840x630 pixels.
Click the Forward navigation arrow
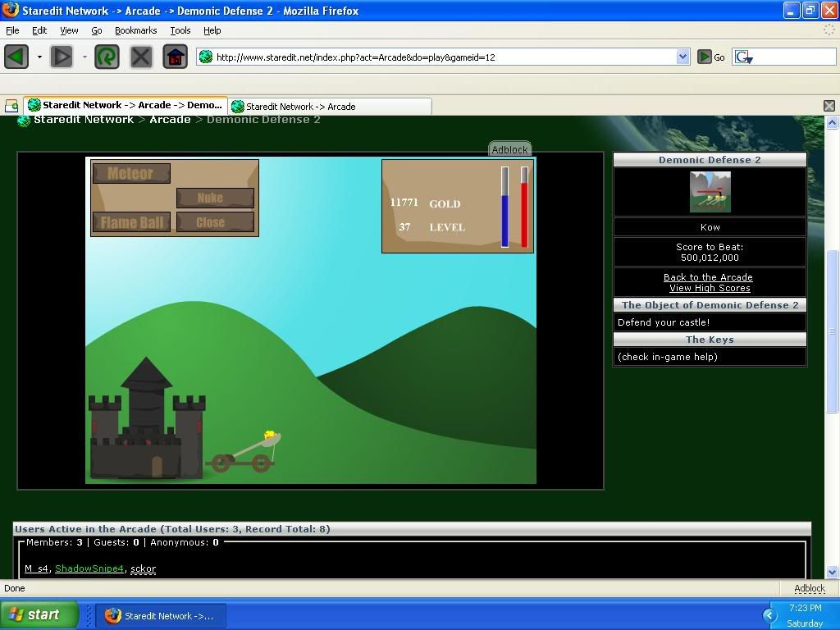click(x=61, y=57)
